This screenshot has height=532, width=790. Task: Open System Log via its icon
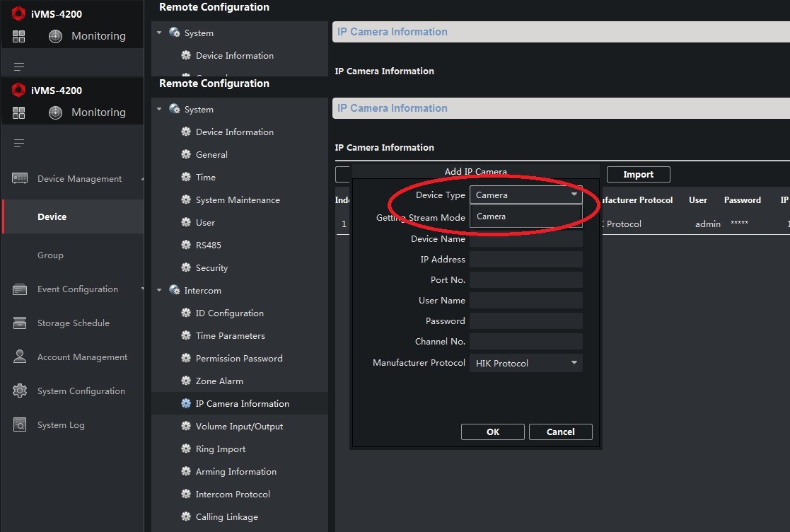point(20,425)
